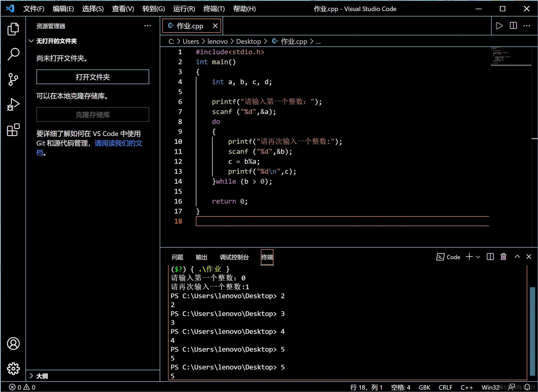Open the 终端(T) menu
This screenshot has width=538, height=392.
point(214,9)
